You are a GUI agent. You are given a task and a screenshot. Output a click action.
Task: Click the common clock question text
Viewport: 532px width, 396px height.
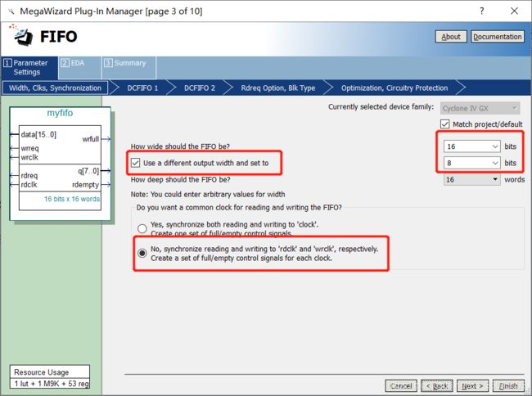(x=239, y=207)
